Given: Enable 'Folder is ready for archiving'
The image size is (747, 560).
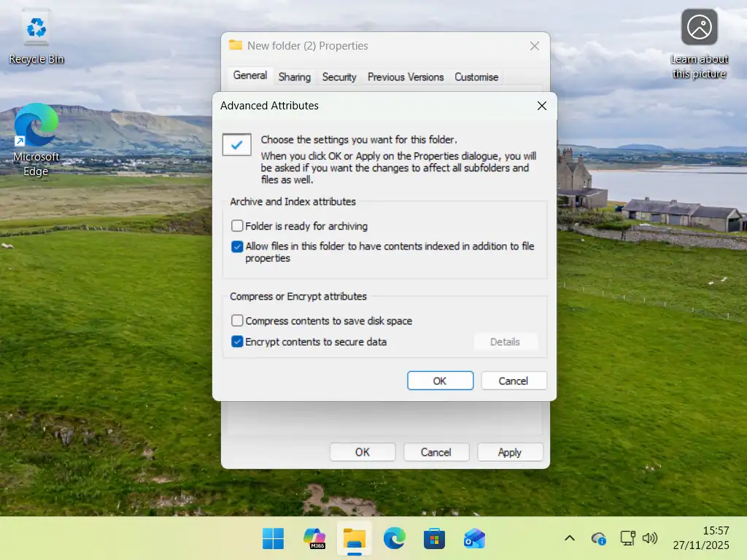Looking at the screenshot, I should 237,226.
